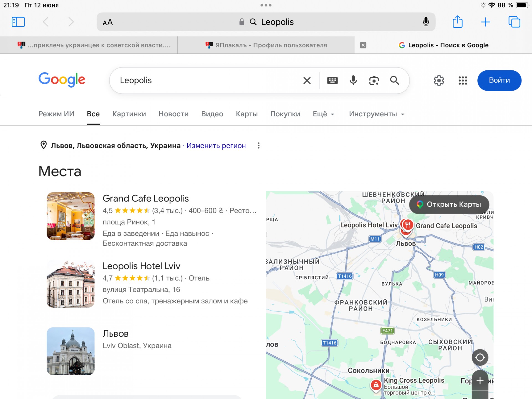The image size is (532, 399).
Task: Open a new Safari tab
Action: tap(485, 22)
